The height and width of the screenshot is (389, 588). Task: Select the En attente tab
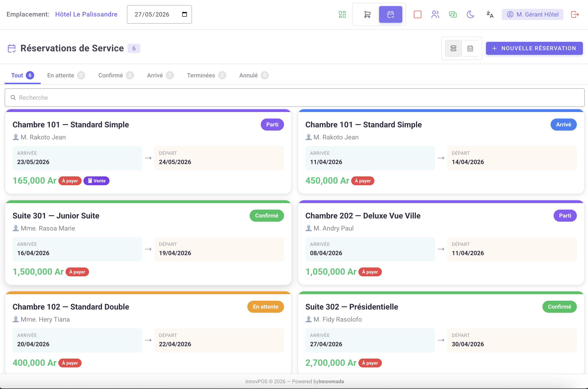[x=66, y=75]
